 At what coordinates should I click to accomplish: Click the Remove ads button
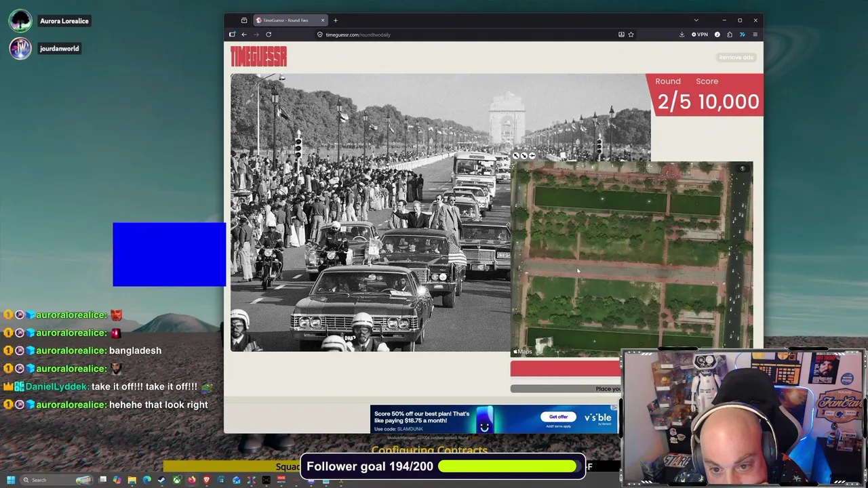coord(736,58)
